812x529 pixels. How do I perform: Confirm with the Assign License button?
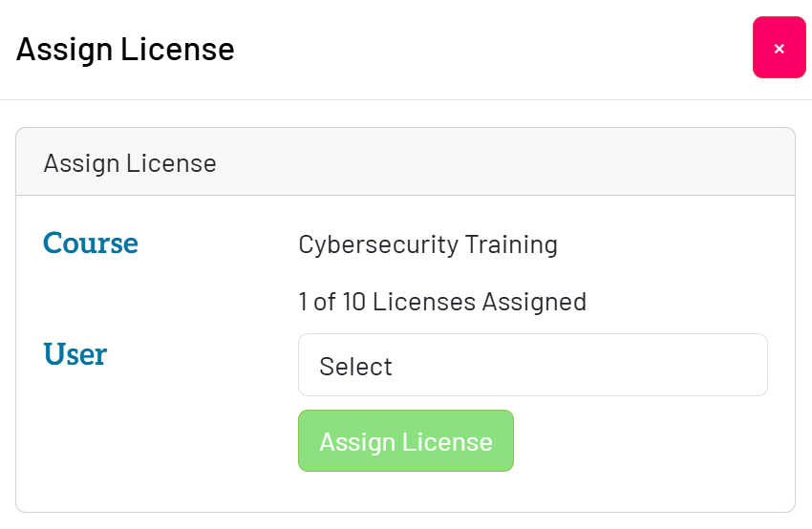coord(405,441)
